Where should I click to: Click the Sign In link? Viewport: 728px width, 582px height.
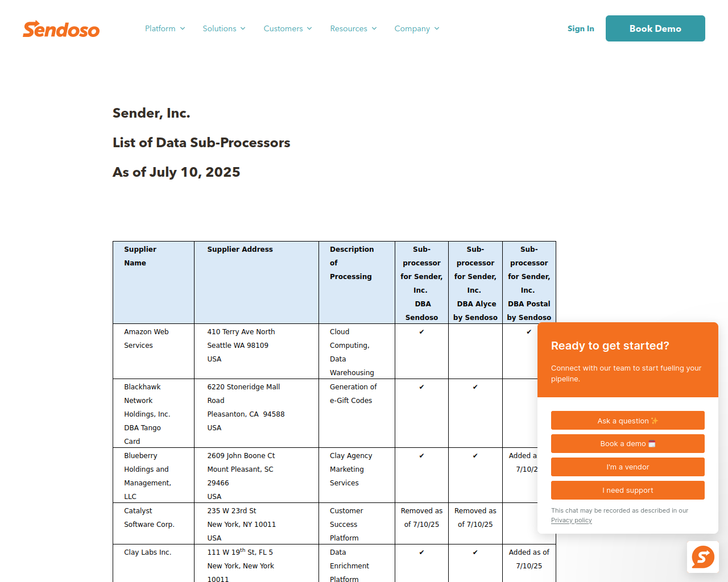[x=581, y=28]
